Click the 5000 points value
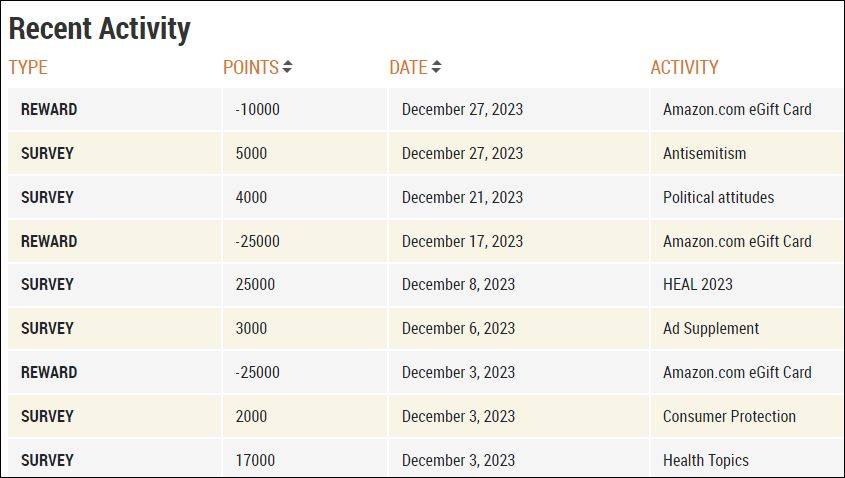 click(251, 154)
